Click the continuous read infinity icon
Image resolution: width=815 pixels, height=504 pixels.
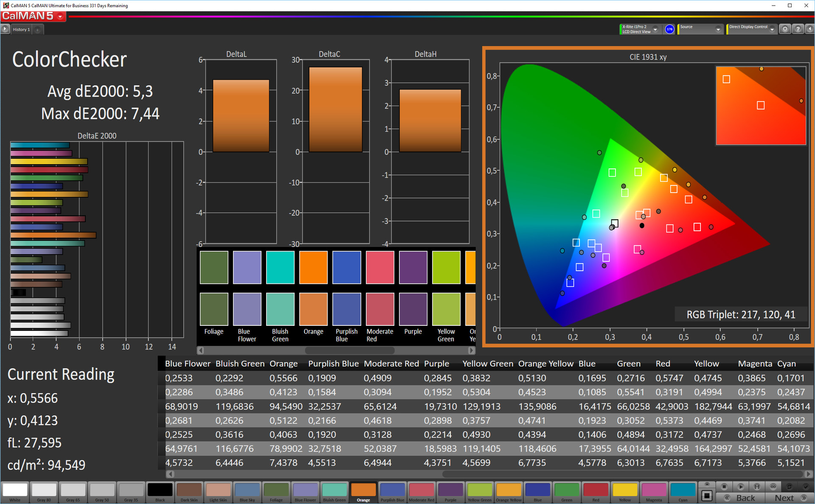pos(773,486)
